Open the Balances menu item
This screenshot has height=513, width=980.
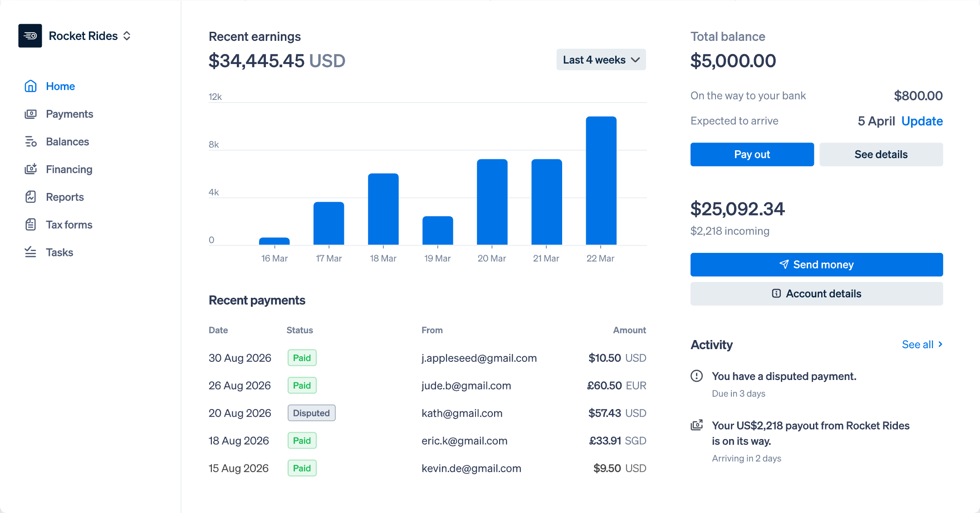pyautogui.click(x=67, y=142)
